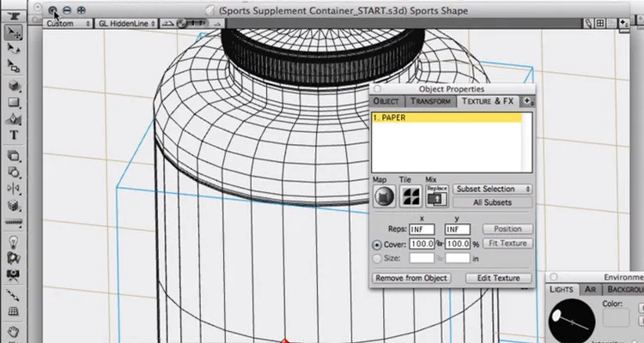Switch to the Background tab in Environment
This screenshot has height=343, width=644.
click(x=625, y=289)
